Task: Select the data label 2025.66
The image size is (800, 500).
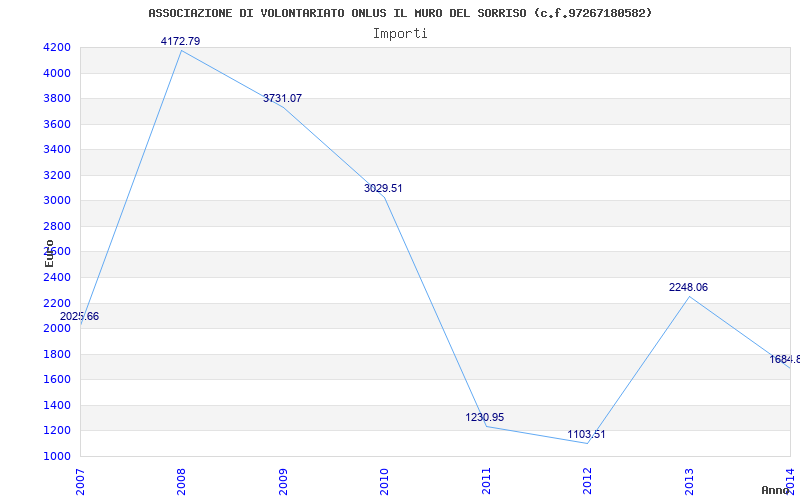Action: 80,316
